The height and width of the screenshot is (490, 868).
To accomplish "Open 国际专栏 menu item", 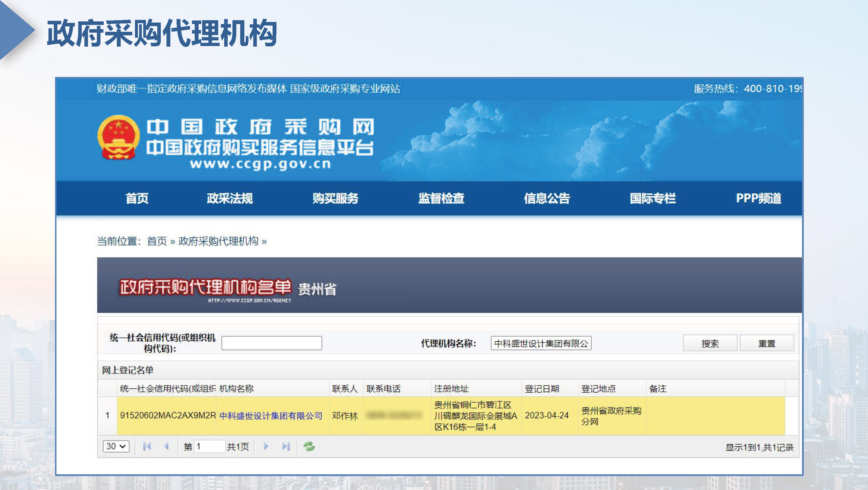I will (653, 198).
